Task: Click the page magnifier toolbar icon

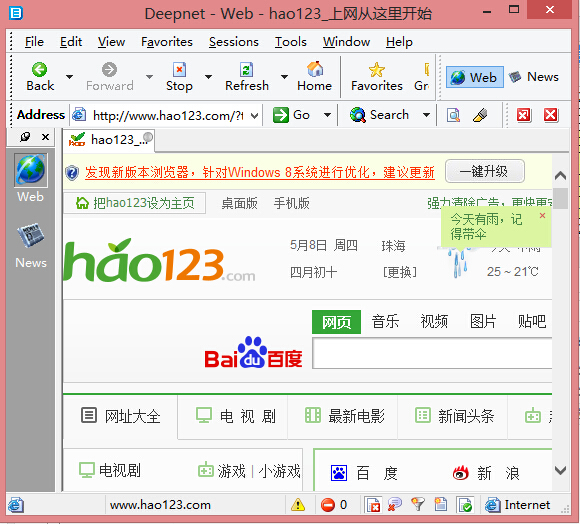Action: [453, 115]
